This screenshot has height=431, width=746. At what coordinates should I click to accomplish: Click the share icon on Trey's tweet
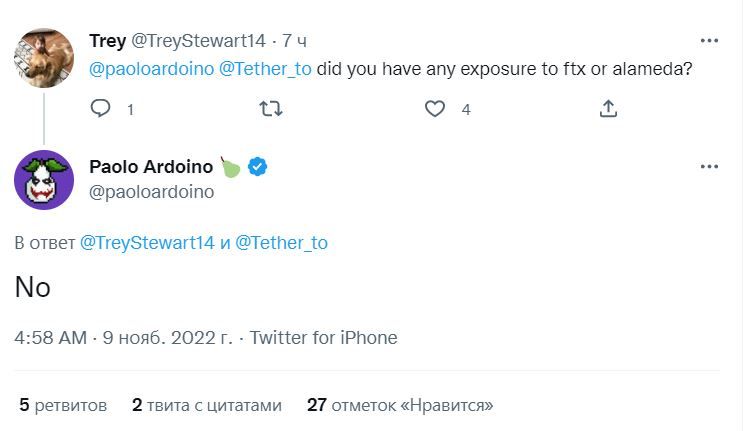(x=608, y=108)
